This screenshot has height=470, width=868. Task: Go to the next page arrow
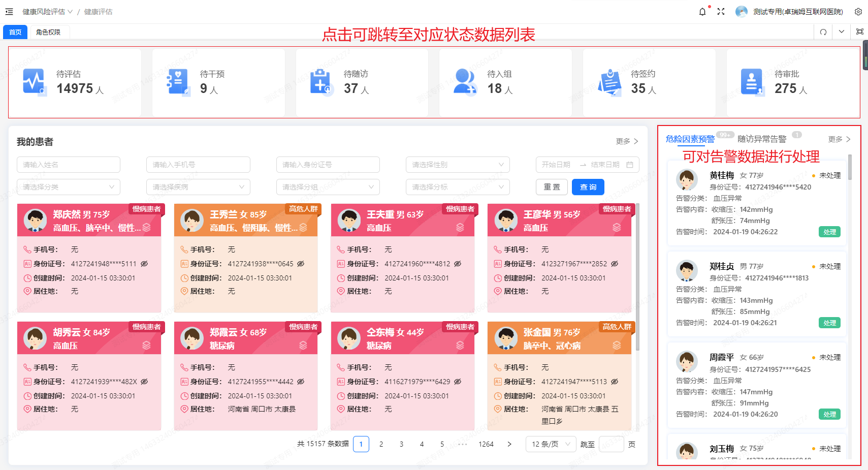pos(509,444)
